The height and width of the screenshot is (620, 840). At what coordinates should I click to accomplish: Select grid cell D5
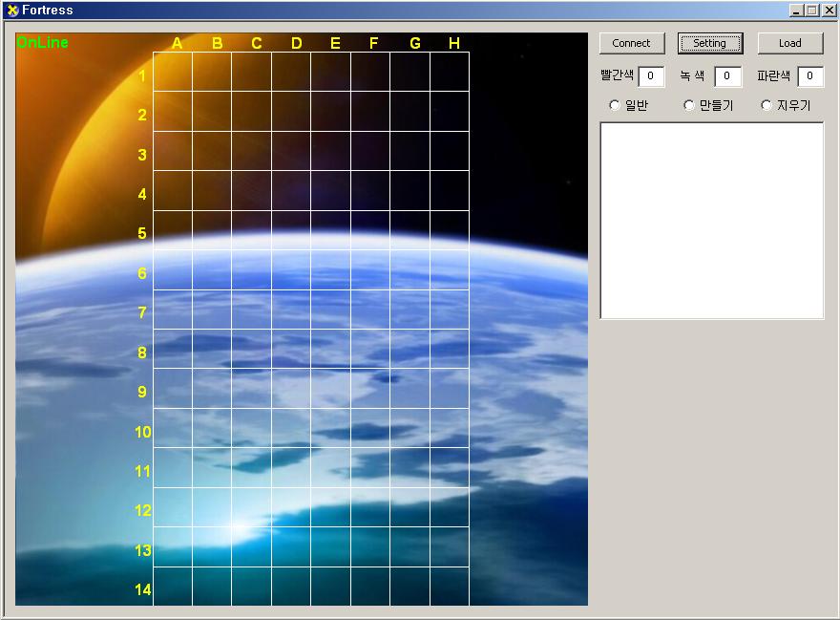291,230
